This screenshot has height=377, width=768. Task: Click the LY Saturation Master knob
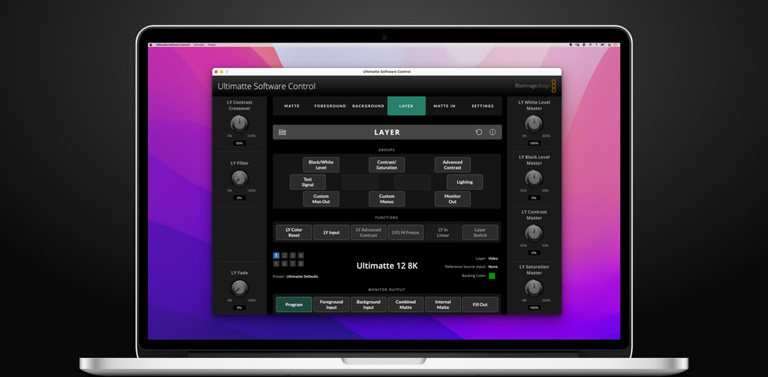(534, 288)
